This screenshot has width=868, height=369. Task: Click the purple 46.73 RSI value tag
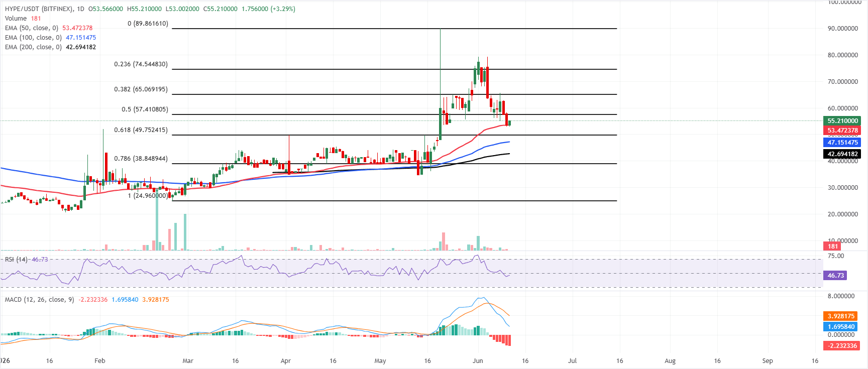click(x=835, y=276)
